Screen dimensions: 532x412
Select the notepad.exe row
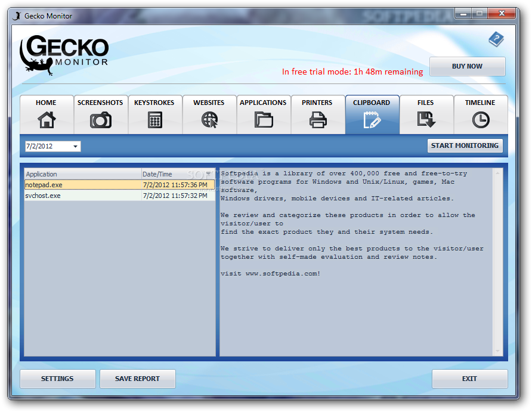pos(120,185)
